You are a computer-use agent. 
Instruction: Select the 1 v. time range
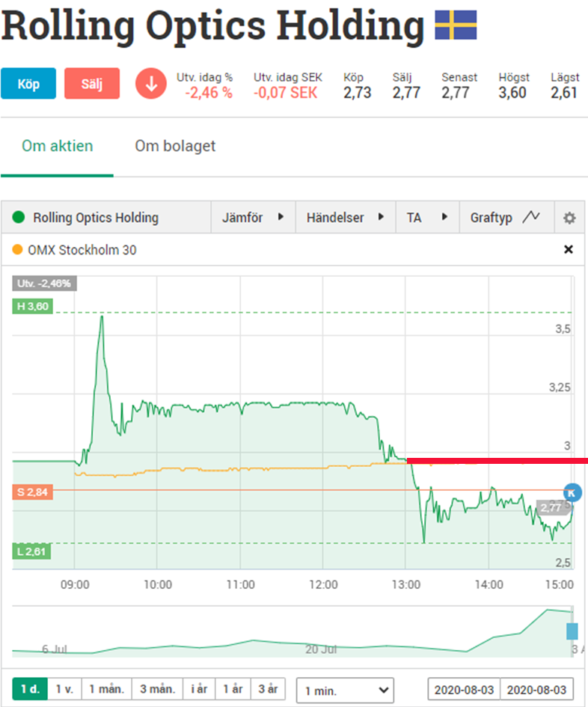64,689
